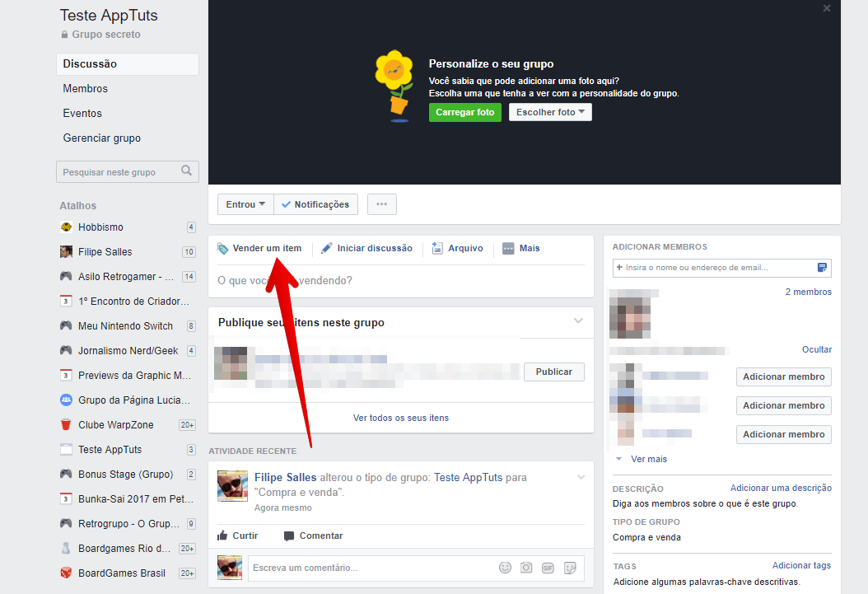Open post options chevron on recent activity

[x=581, y=477]
